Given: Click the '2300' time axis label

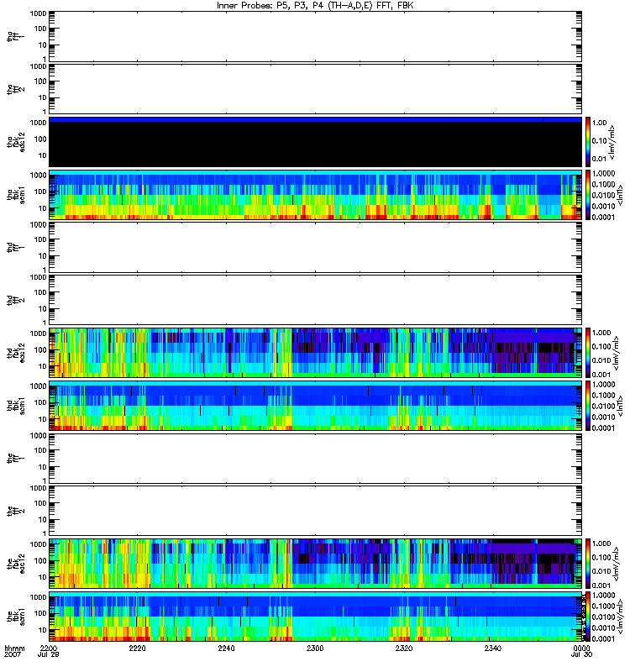Looking at the screenshot, I should click(x=315, y=648).
